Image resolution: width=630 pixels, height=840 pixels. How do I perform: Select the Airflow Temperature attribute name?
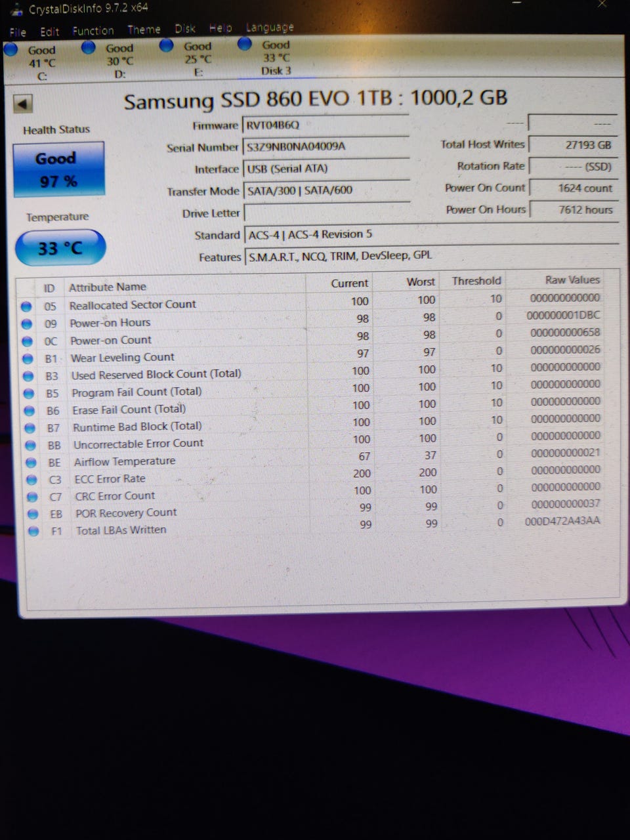coord(125,461)
